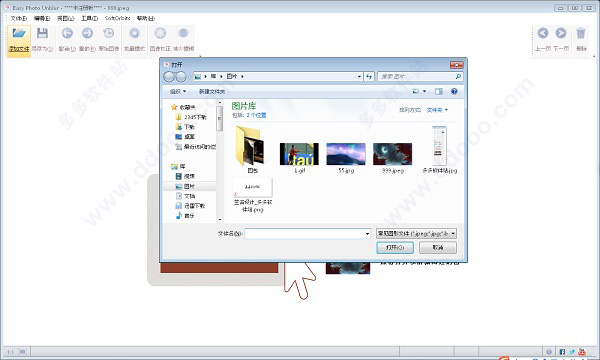
Task: Click the file name input field
Action: 305,233
